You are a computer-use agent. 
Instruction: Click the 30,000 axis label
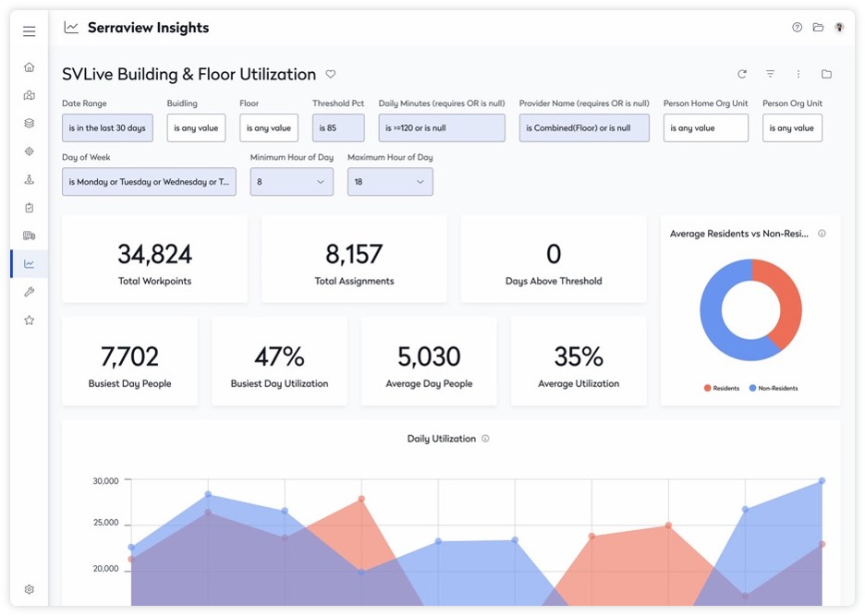pos(105,481)
